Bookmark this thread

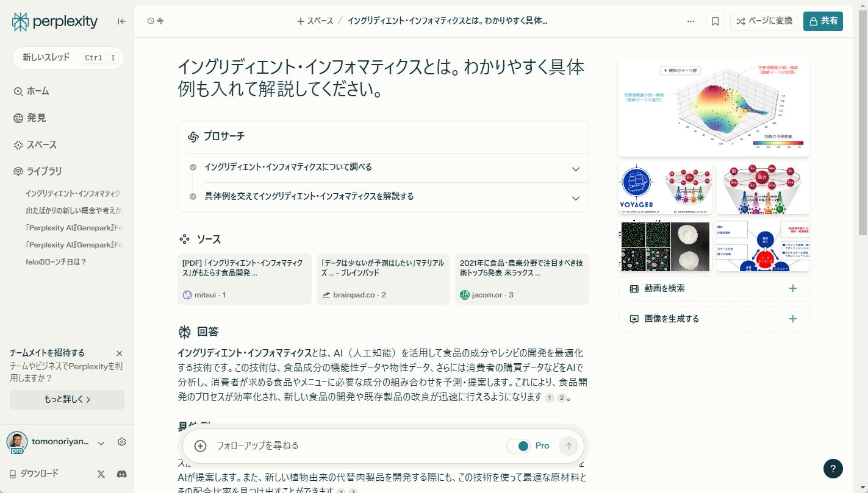(714, 21)
